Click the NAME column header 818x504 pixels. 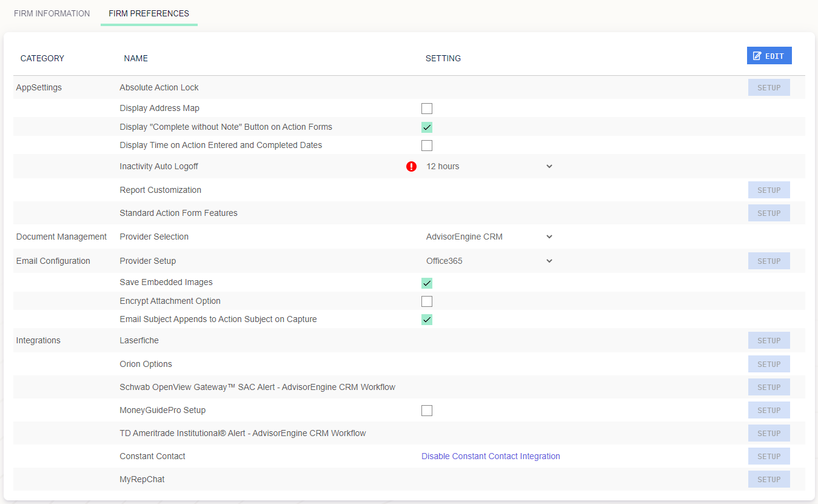(x=136, y=58)
